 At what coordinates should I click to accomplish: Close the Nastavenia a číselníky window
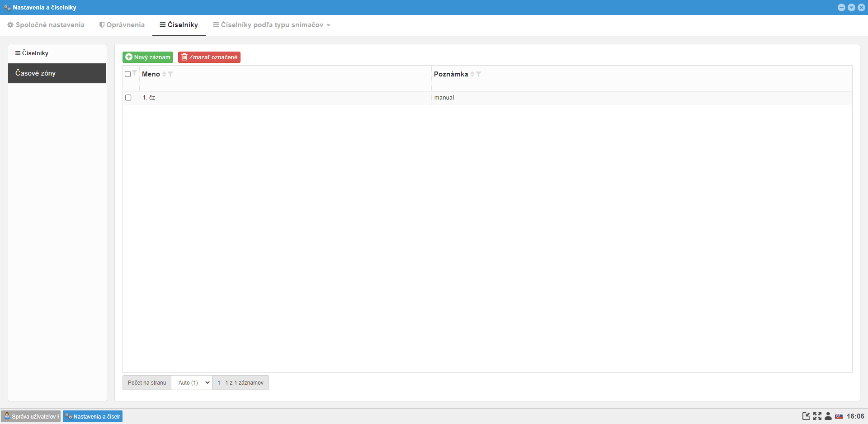[x=861, y=8]
